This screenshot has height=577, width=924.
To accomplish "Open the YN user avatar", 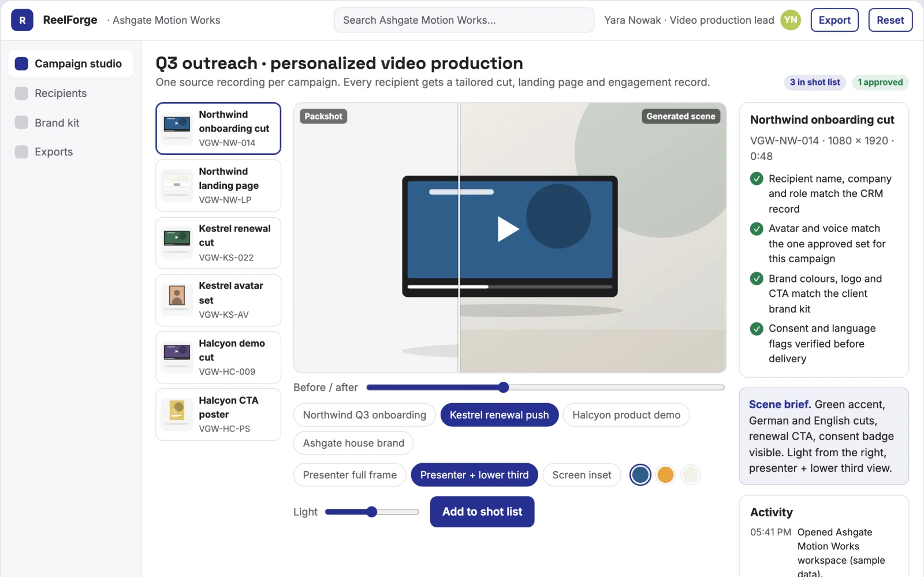I will coord(791,20).
